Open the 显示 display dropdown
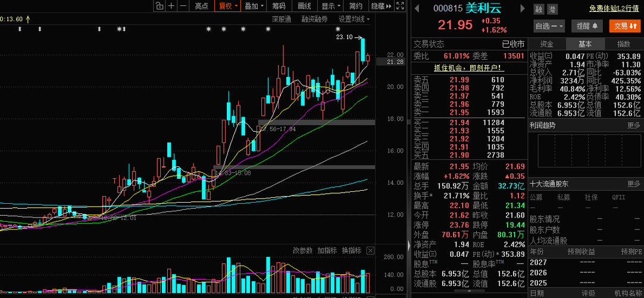The image size is (644, 298). (x=331, y=6)
